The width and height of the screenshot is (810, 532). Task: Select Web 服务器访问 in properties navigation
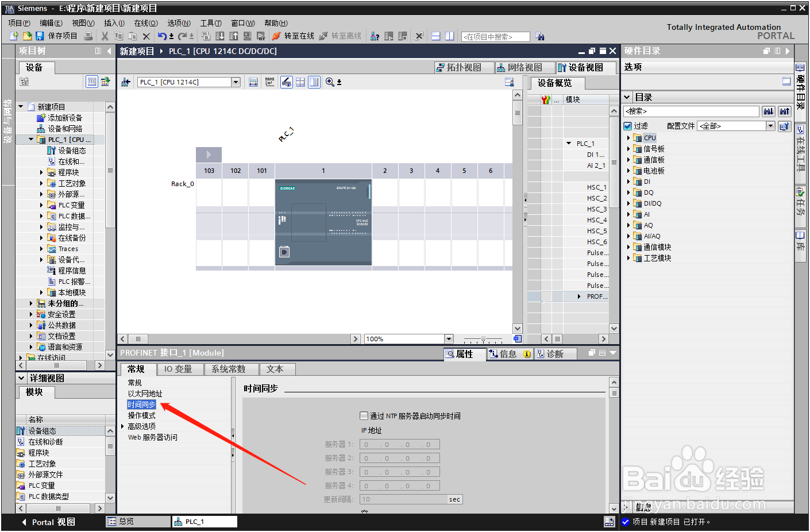(152, 437)
